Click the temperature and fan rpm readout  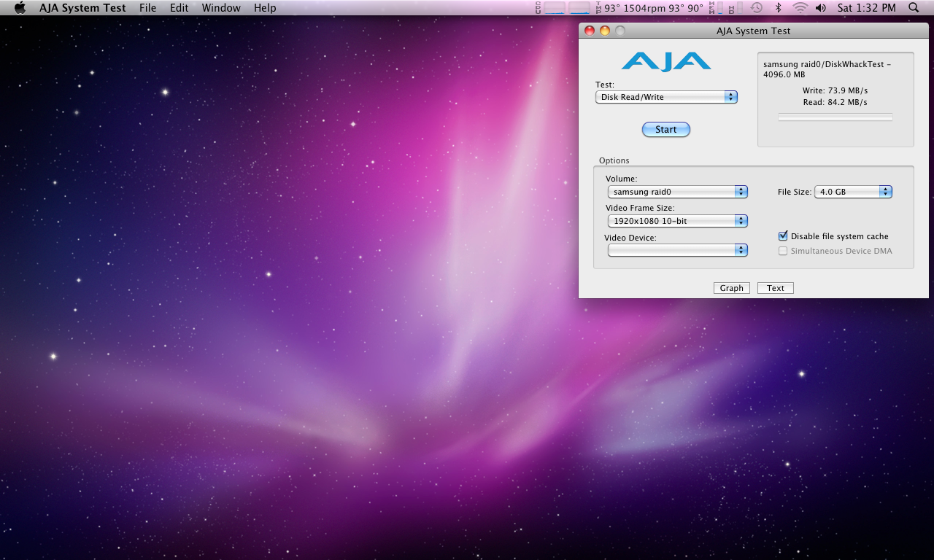pos(649,8)
